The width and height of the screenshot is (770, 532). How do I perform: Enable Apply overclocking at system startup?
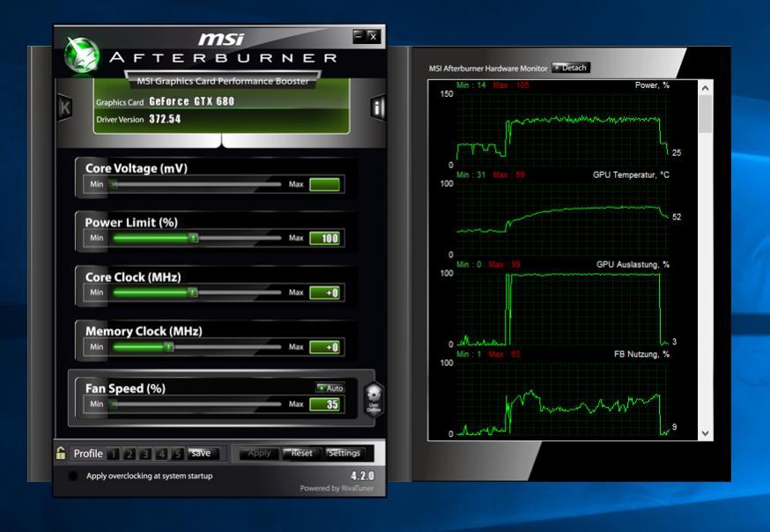[x=72, y=476]
